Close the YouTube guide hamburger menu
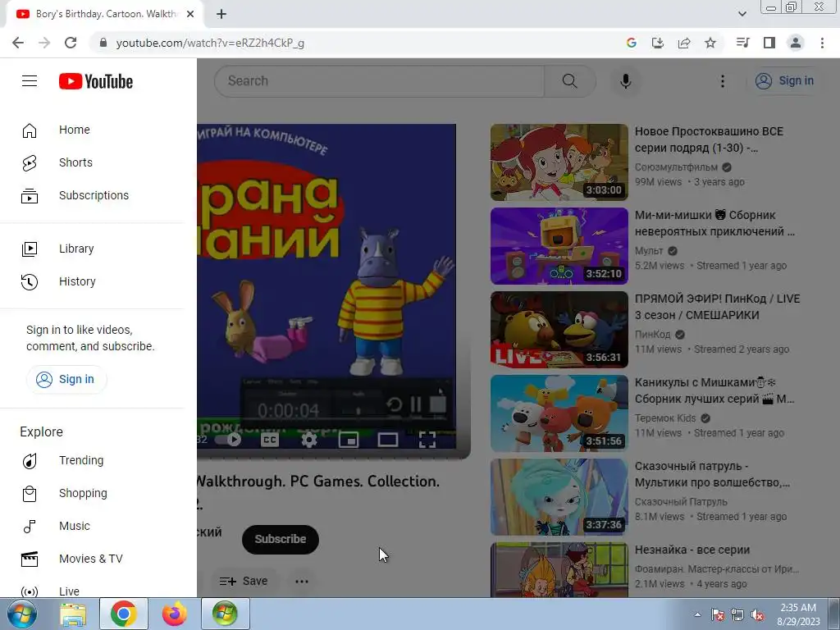840x630 pixels. tap(30, 81)
